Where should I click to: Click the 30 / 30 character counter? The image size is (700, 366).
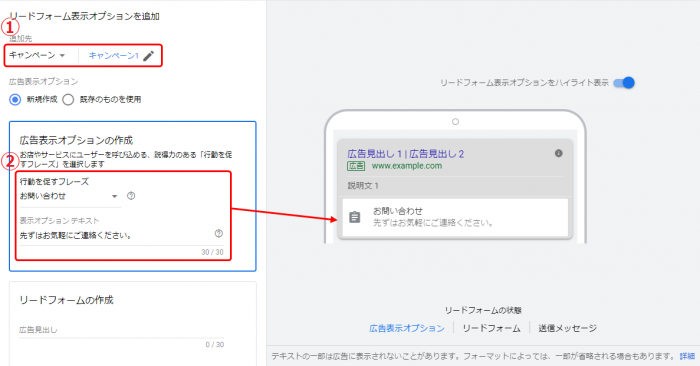pos(212,252)
